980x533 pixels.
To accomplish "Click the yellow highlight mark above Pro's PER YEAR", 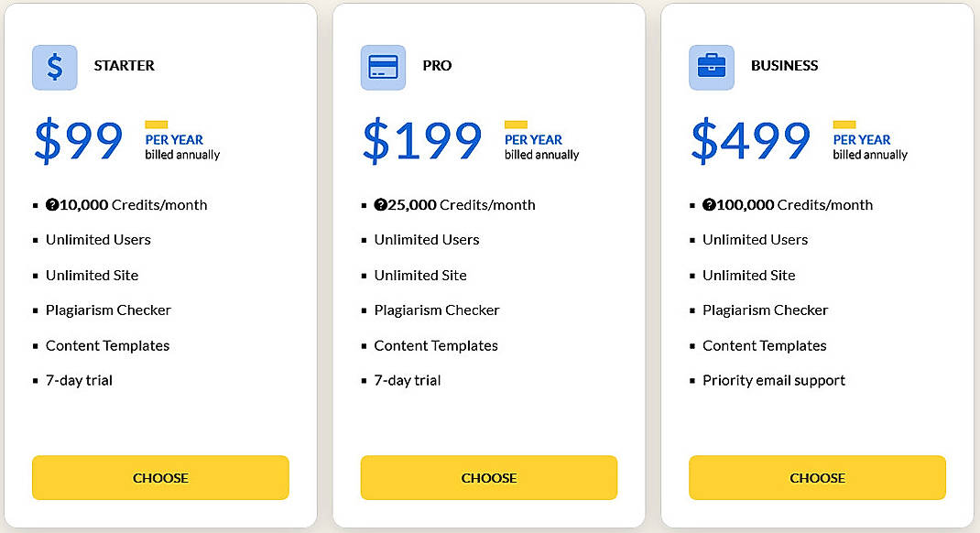I will tap(516, 123).
